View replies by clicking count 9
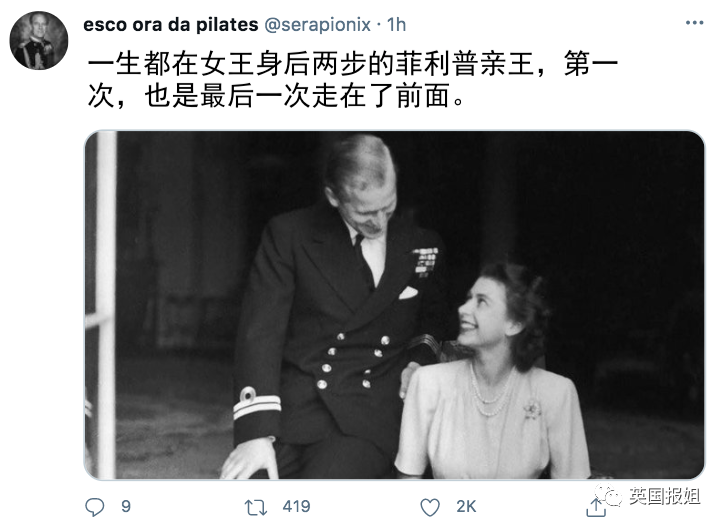This screenshot has width=724, height=528. [x=126, y=506]
